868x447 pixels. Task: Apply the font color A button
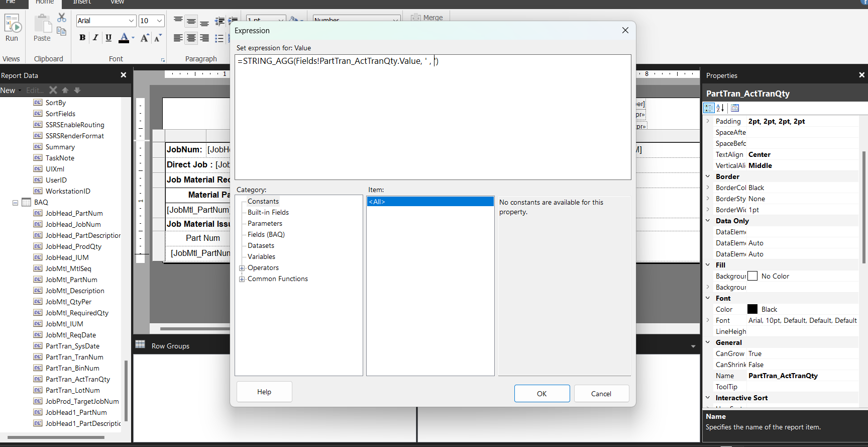(124, 38)
